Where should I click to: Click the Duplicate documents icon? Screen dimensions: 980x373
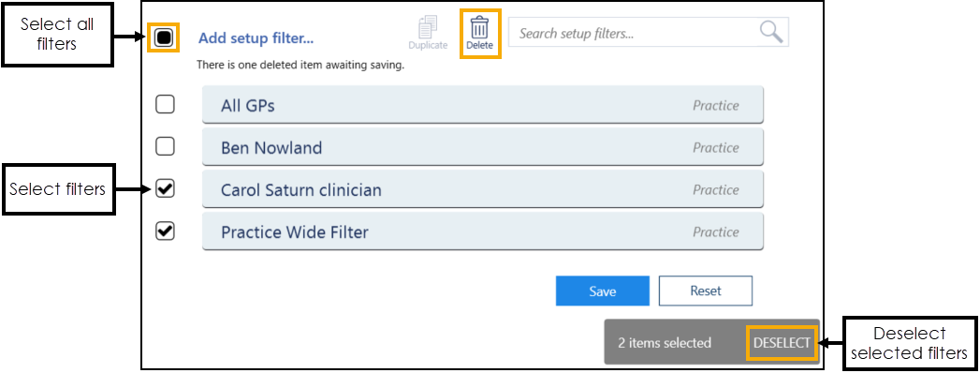tap(428, 27)
